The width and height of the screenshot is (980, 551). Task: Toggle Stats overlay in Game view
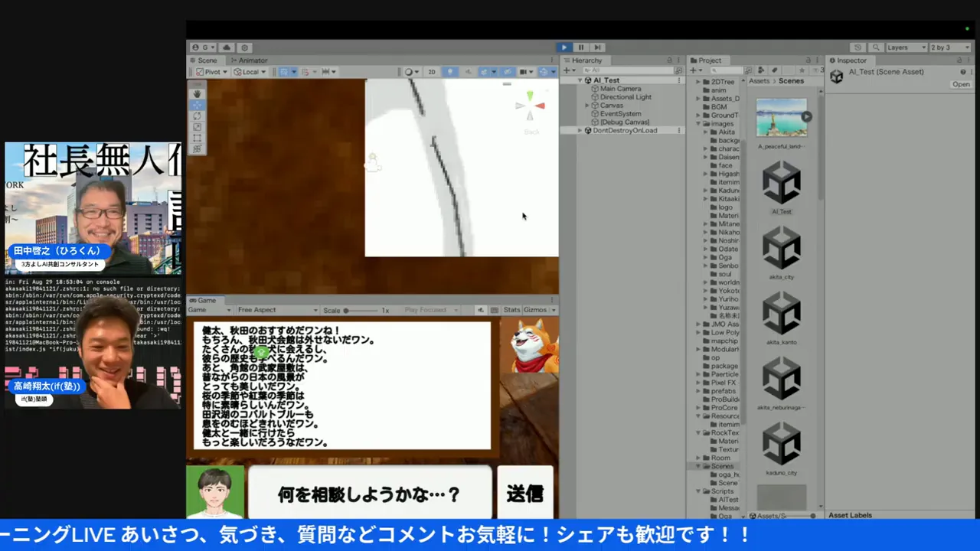[x=511, y=310]
